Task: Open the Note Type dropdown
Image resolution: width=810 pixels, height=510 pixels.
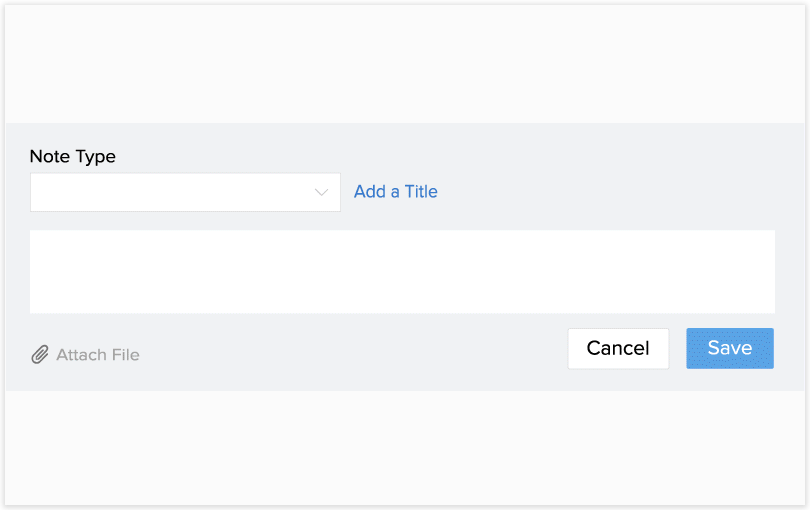Action: 185,192
